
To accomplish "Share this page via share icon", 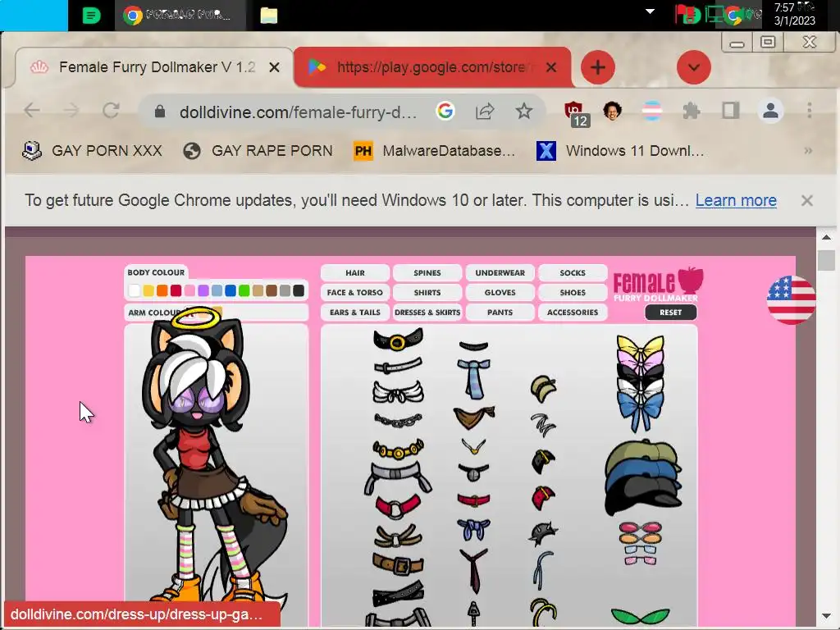I will (484, 111).
